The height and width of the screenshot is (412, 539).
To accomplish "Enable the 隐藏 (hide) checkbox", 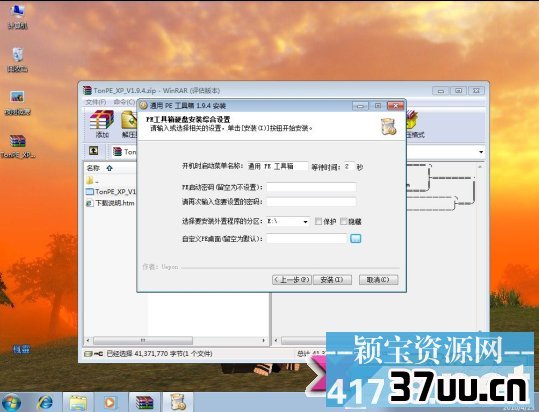I will pos(343,221).
